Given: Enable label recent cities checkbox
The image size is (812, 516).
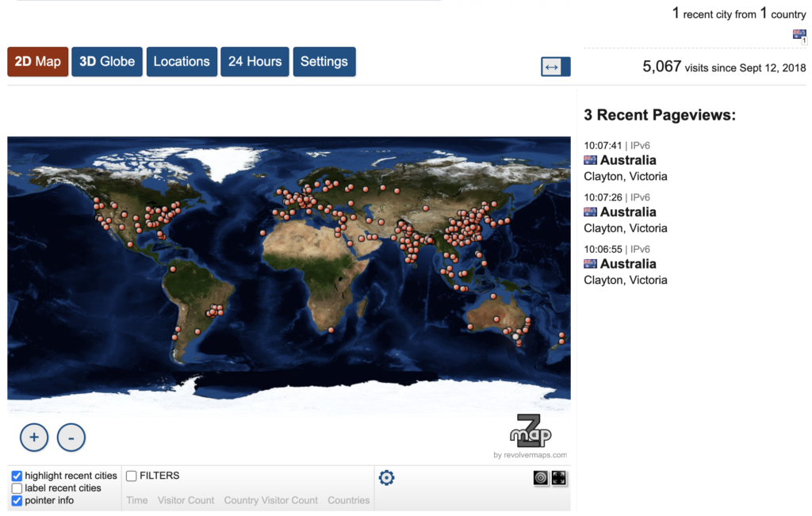Looking at the screenshot, I should point(17,488).
